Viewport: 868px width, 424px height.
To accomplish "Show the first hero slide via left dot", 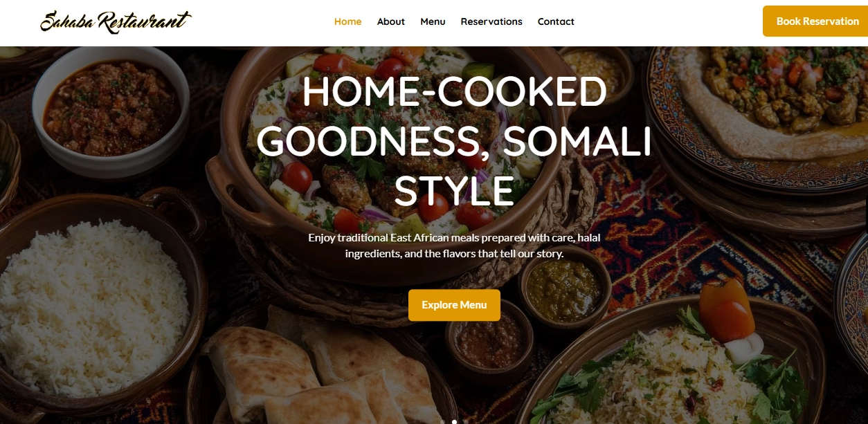I will coord(442,421).
